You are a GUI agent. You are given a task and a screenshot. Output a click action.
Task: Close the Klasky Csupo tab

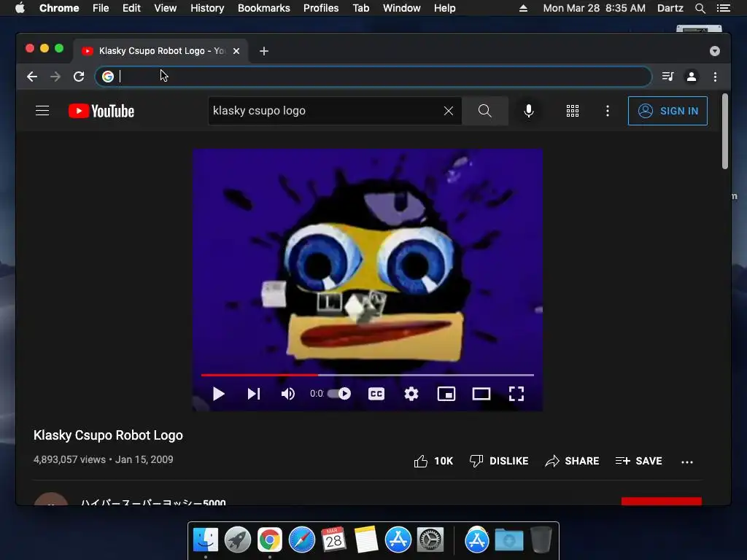coord(236,51)
